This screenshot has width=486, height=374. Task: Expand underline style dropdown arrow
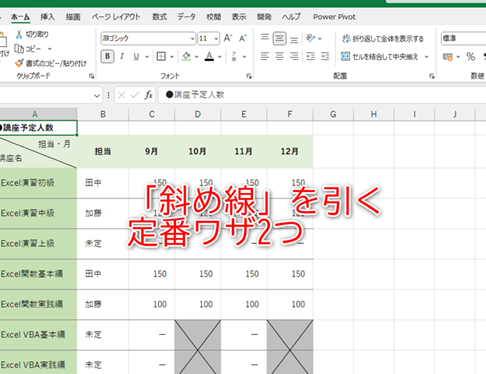[147, 57]
